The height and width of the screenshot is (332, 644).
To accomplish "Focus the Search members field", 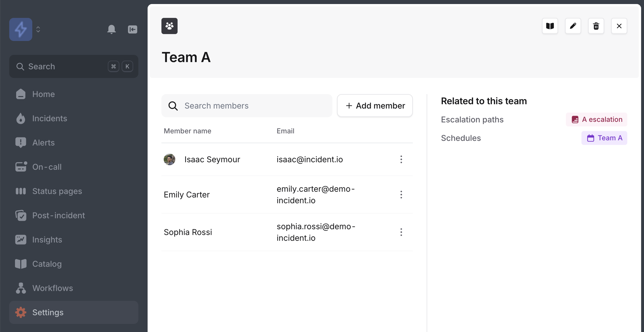I will (246, 106).
